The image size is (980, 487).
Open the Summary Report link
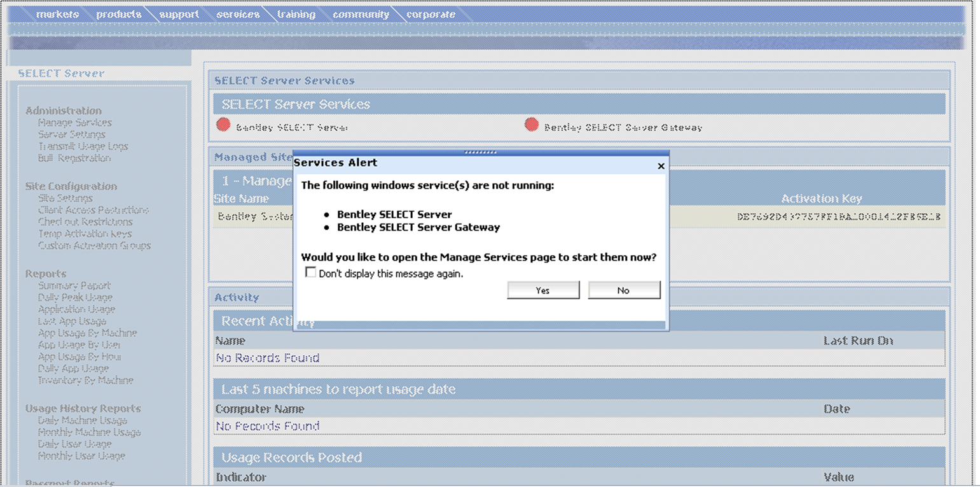[74, 285]
